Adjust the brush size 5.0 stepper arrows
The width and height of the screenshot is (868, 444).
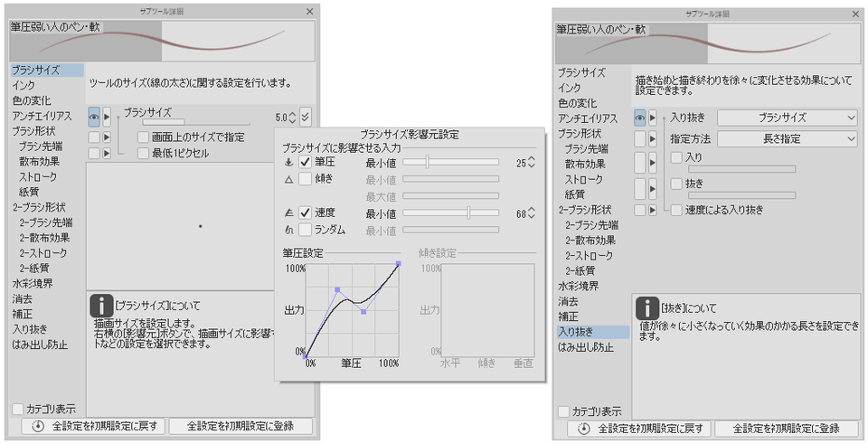point(292,118)
